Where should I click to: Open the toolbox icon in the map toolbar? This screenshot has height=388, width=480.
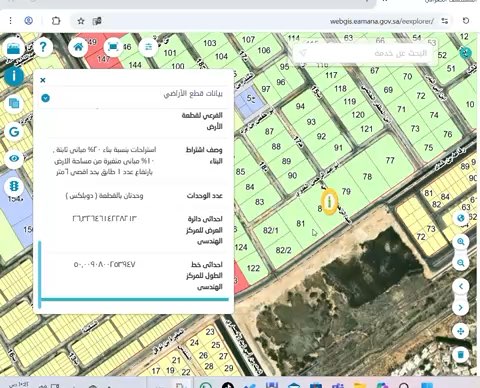[14, 49]
